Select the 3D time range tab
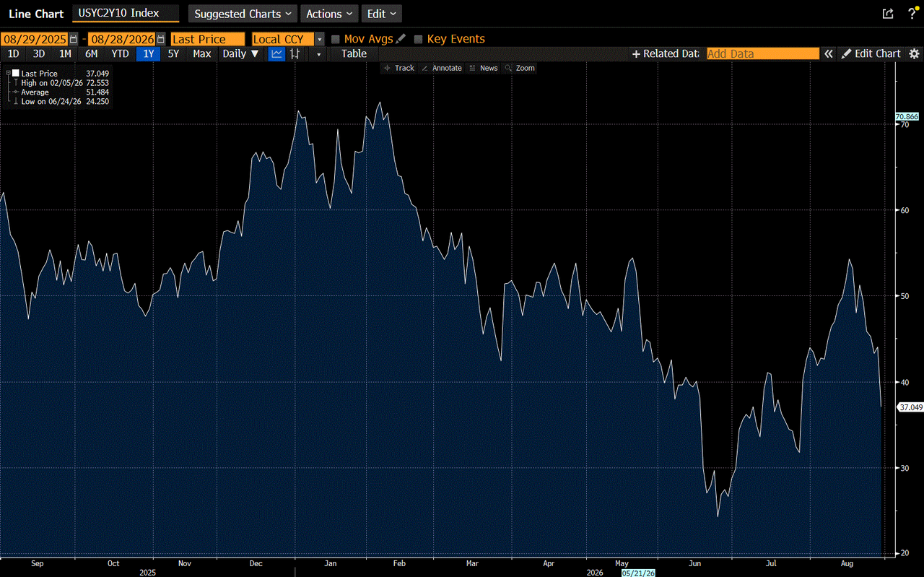The height and width of the screenshot is (577, 924). click(x=39, y=53)
